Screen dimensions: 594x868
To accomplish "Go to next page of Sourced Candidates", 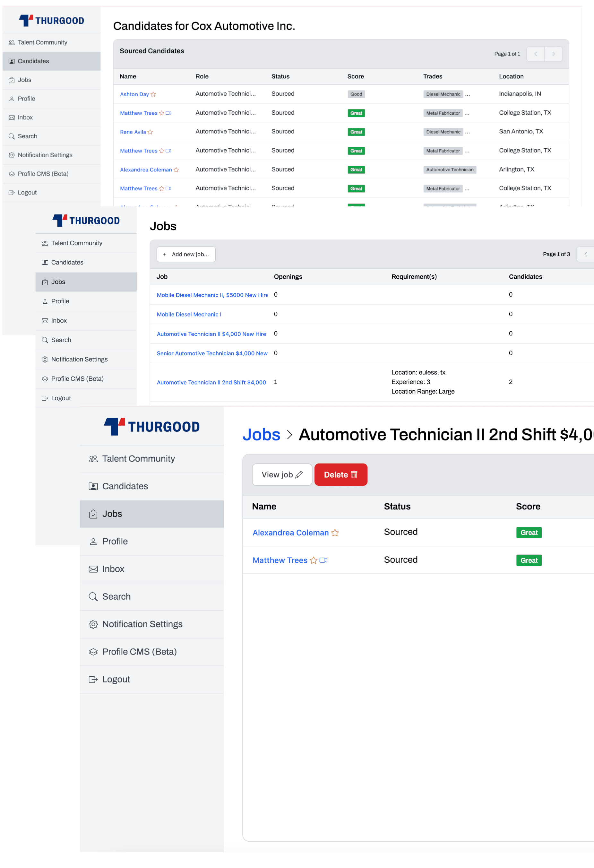I will [553, 54].
